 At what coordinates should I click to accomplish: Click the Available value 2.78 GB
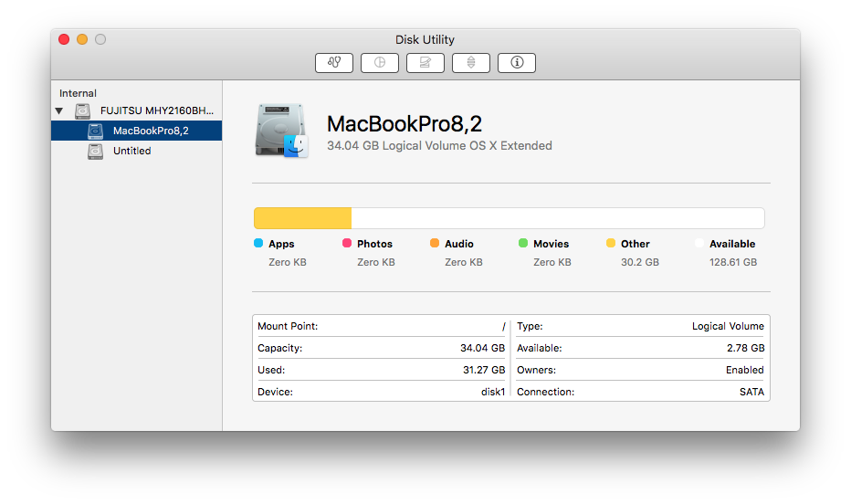(745, 348)
